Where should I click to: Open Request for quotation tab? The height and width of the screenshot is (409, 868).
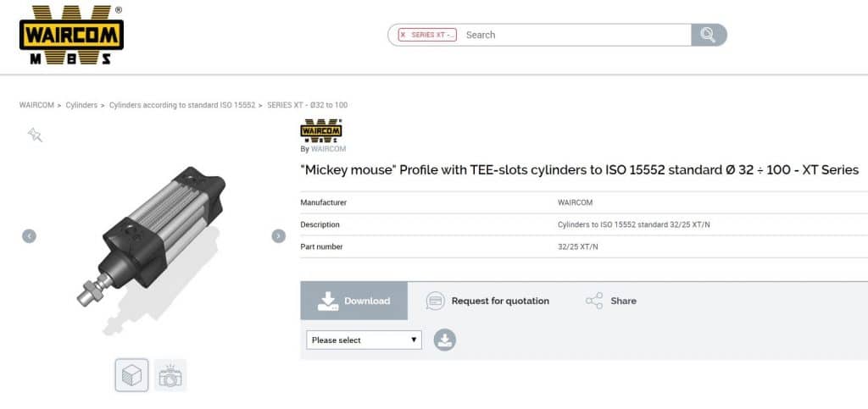tap(487, 301)
